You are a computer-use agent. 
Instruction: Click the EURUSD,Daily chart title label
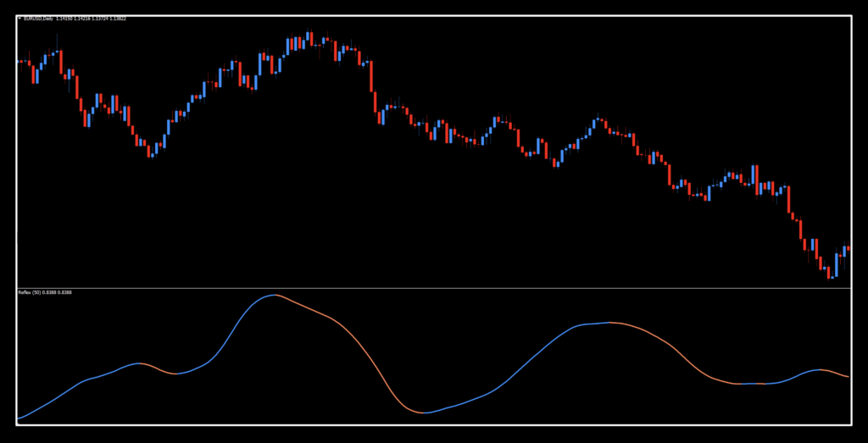[38, 18]
